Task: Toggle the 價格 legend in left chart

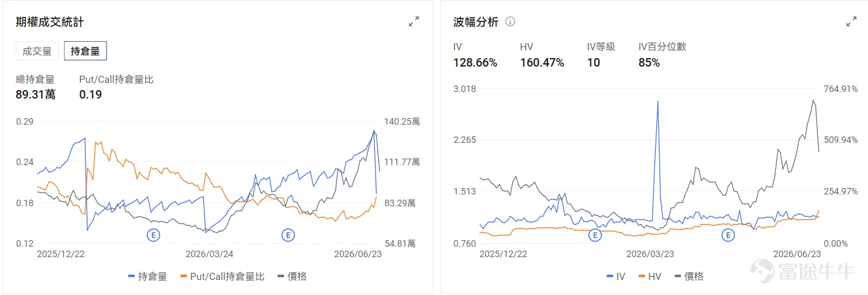Action: (292, 276)
